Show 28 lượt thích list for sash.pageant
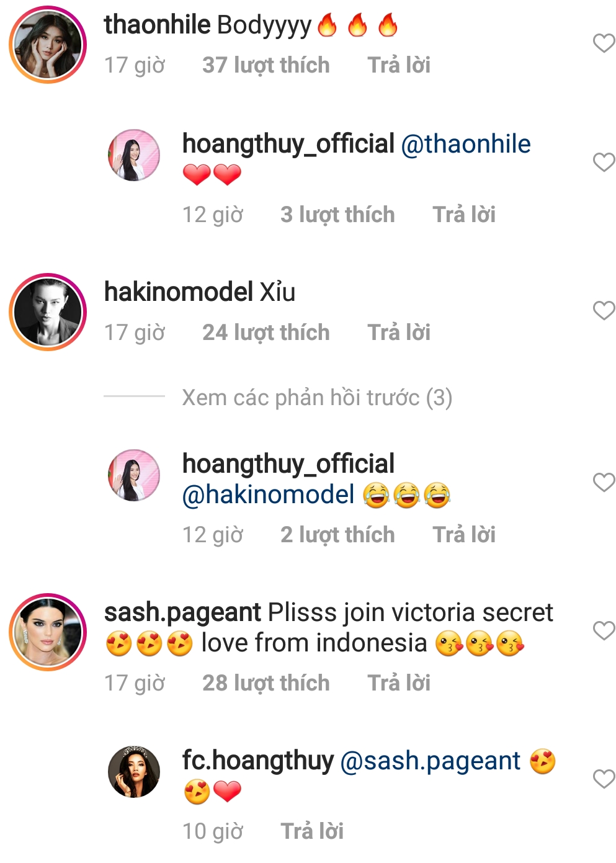Screen dimensions: 616x863 pyautogui.click(x=266, y=683)
